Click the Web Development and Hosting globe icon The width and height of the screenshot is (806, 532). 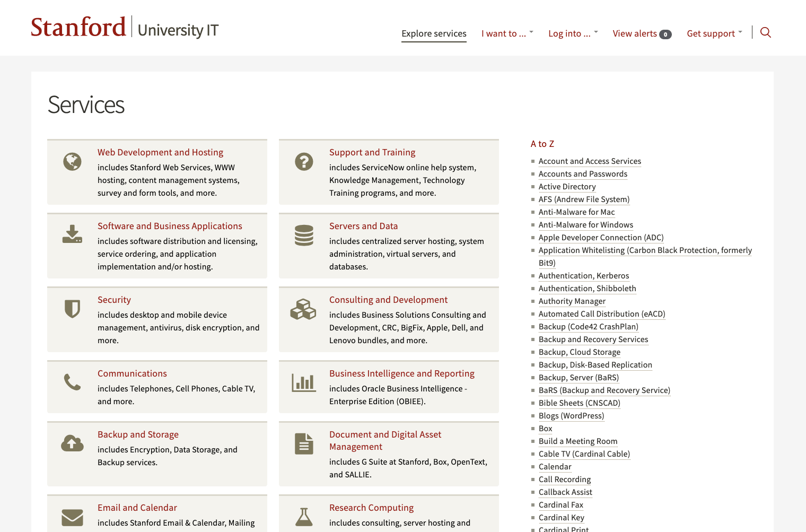(x=72, y=162)
